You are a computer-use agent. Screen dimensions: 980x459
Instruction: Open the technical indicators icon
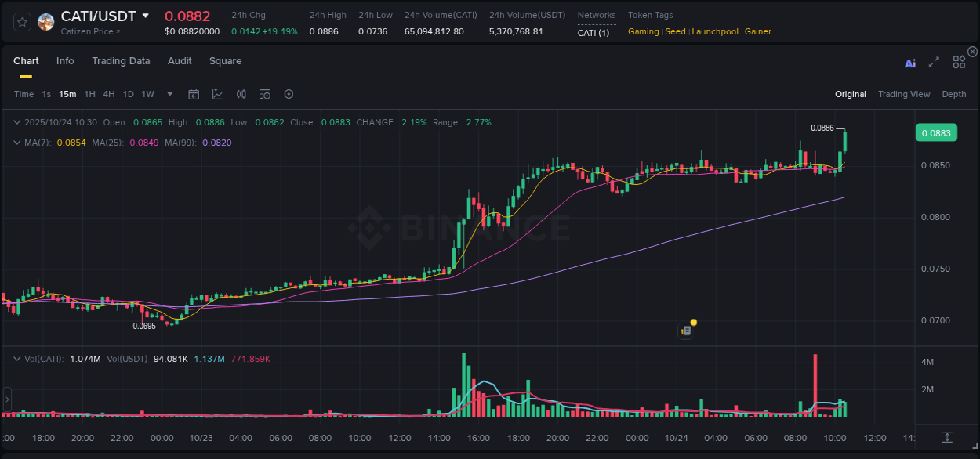point(216,93)
